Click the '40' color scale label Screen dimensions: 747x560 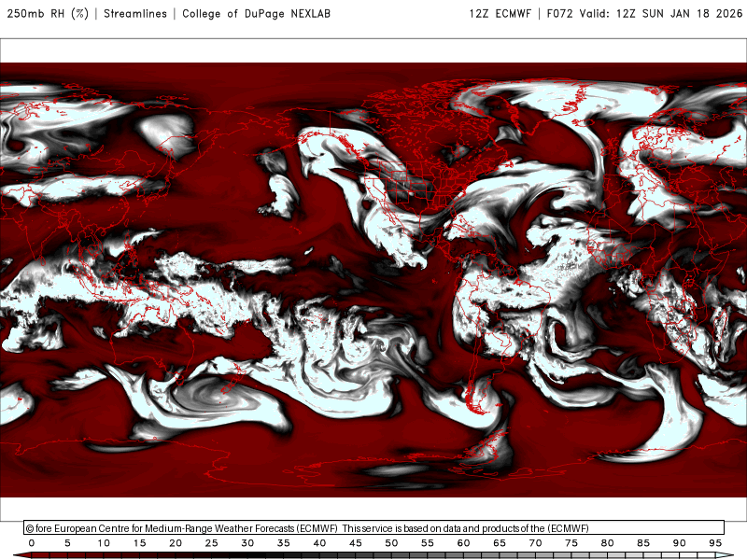click(319, 543)
